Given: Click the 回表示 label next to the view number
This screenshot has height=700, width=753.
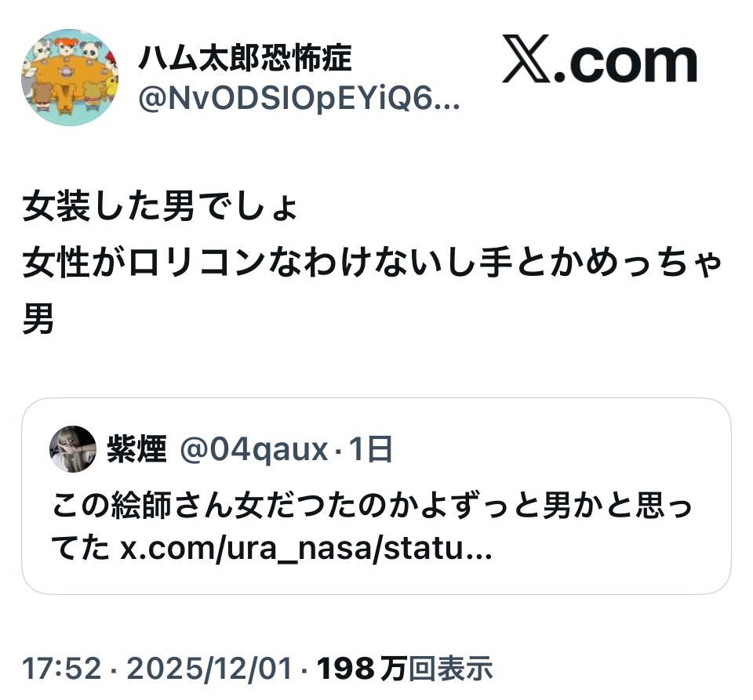Looking at the screenshot, I should 450,669.
